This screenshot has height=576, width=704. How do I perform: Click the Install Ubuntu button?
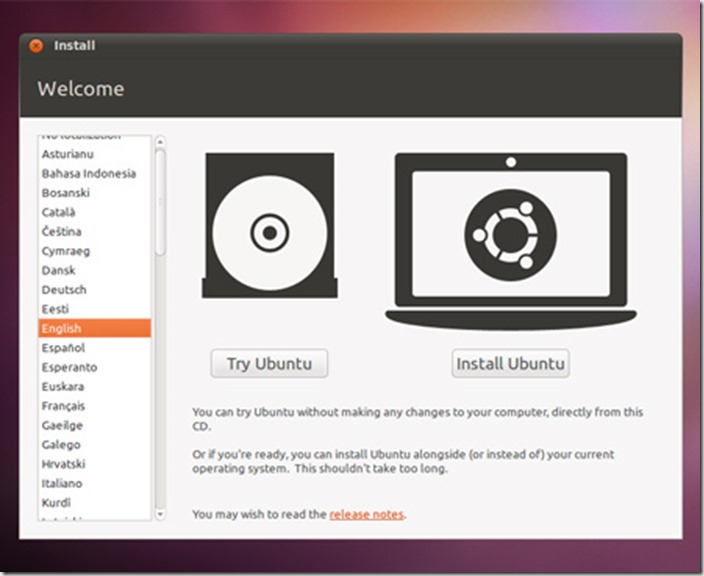click(510, 363)
